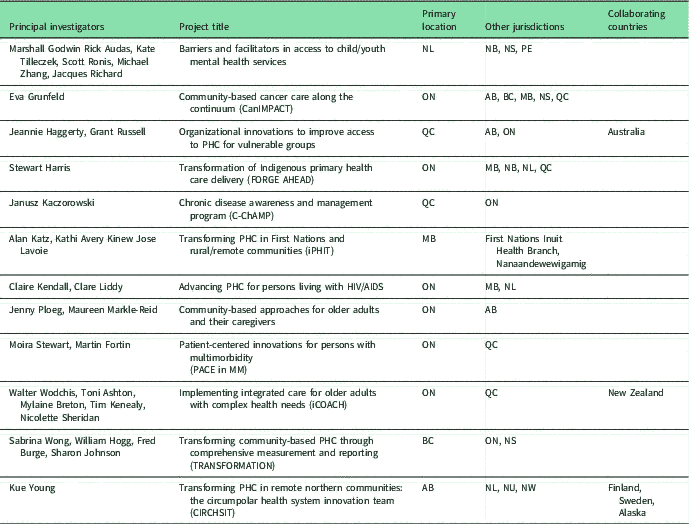Click the 'Project title' column header
This screenshot has width=689, height=524.
pos(206,24)
